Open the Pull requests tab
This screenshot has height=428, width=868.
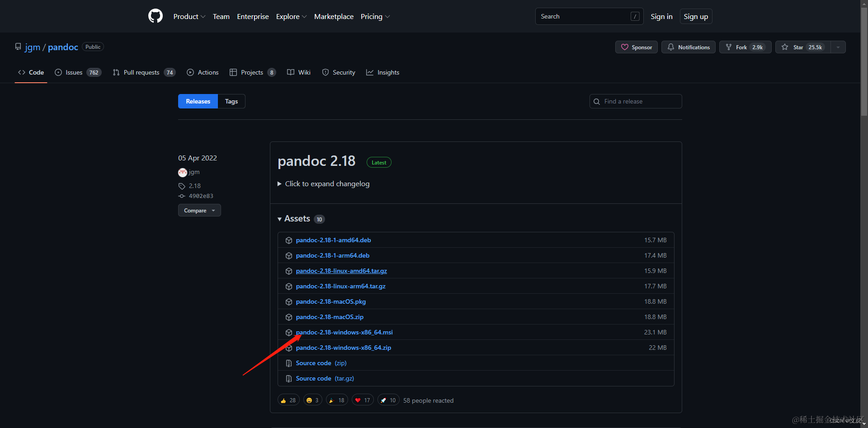pyautogui.click(x=144, y=72)
